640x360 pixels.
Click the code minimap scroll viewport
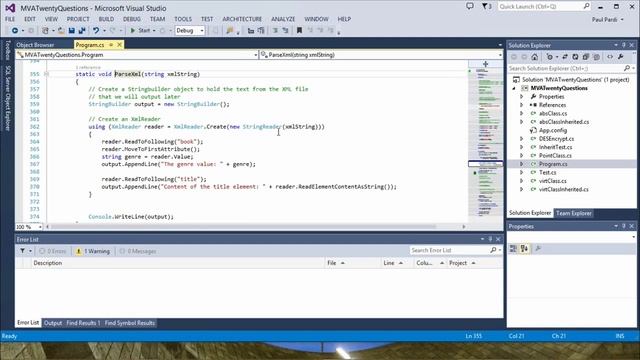pyautogui.click(x=485, y=164)
